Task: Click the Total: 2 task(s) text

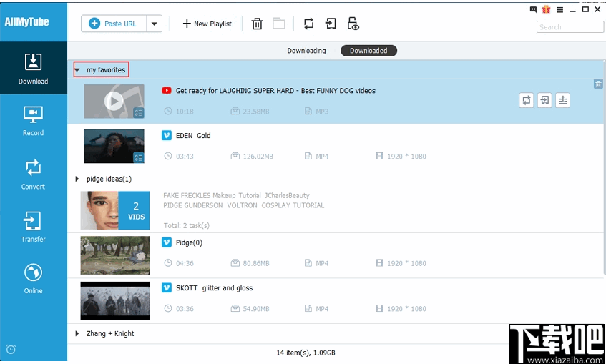Action: (x=186, y=226)
